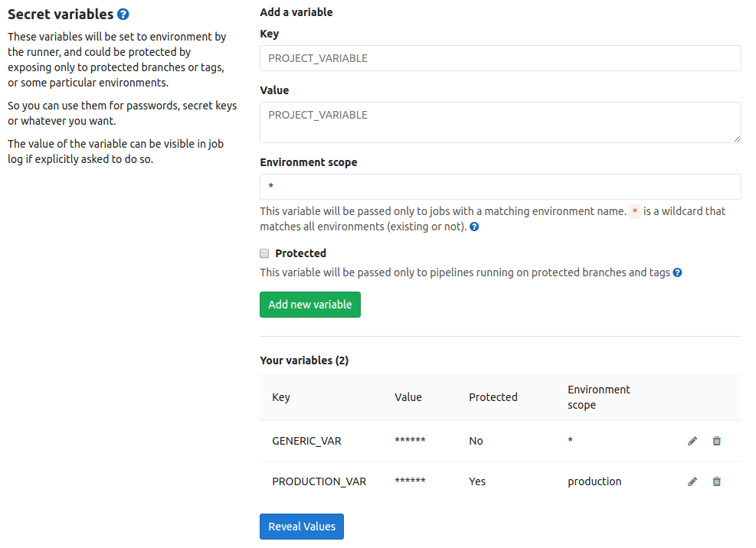This screenshot has height=548, width=756.
Task: Delete the GENERIC_VAR variable using trash icon
Action: (x=717, y=441)
